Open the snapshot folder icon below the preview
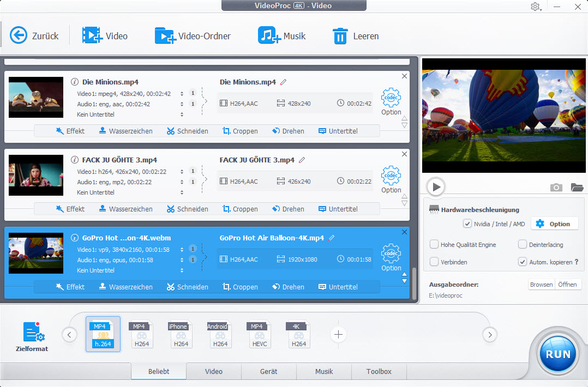The image size is (588, 387). click(x=577, y=187)
